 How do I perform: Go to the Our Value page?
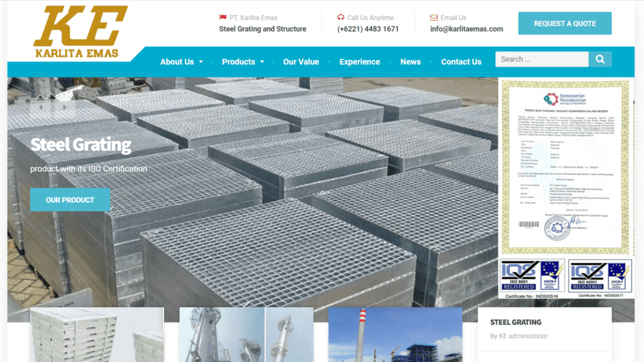[x=301, y=62]
